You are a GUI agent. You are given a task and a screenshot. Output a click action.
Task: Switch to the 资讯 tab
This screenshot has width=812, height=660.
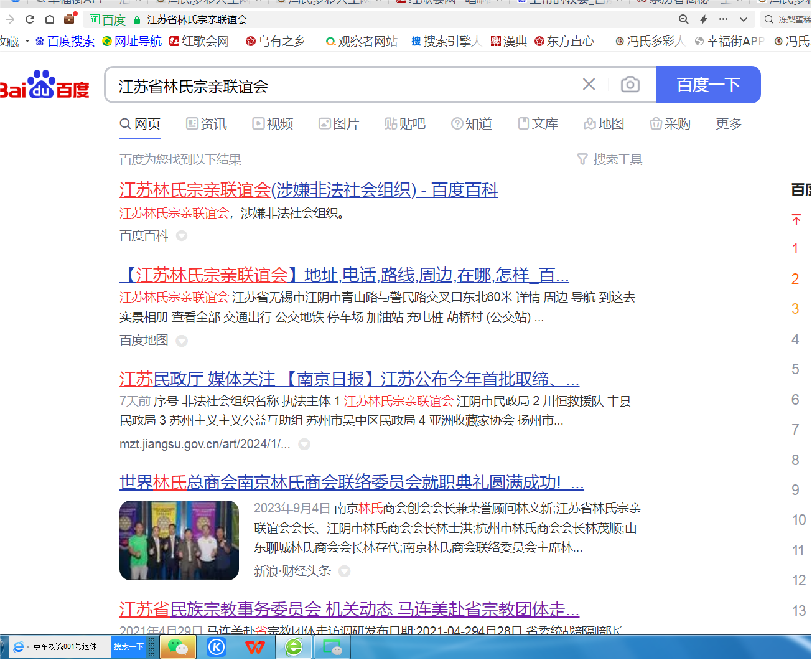pos(207,124)
